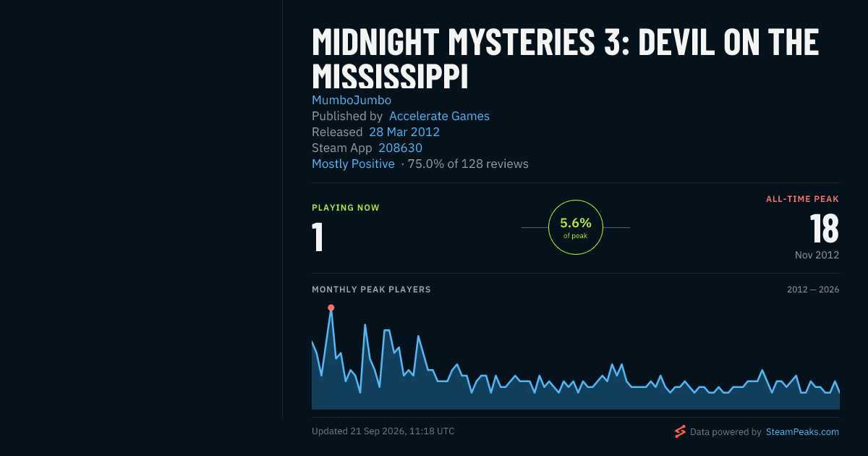Click the 75.0% of 128 reviews text
Image resolution: width=868 pixels, height=456 pixels.
tap(468, 164)
